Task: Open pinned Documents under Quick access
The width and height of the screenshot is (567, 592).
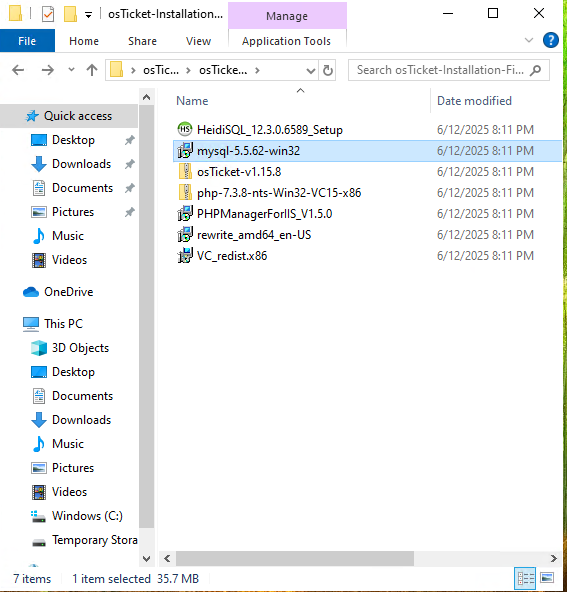Action: pyautogui.click(x=82, y=188)
